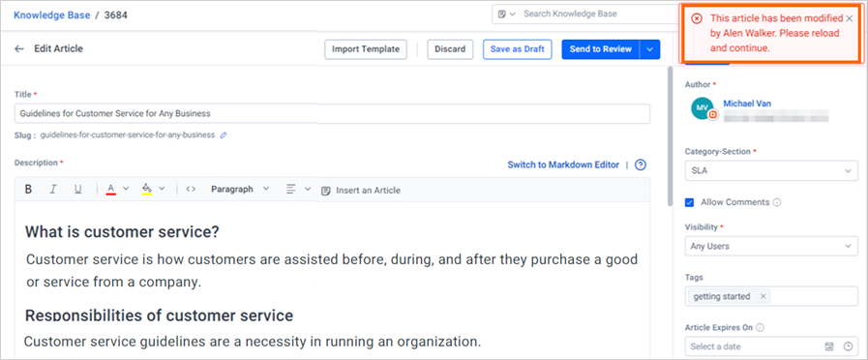Go back using the left arrow
Viewport: 868px width, 360px height.
(19, 48)
